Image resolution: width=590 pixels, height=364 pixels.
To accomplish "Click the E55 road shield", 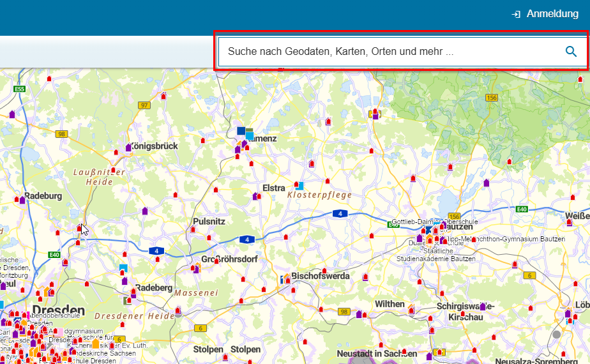I will tap(20, 89).
